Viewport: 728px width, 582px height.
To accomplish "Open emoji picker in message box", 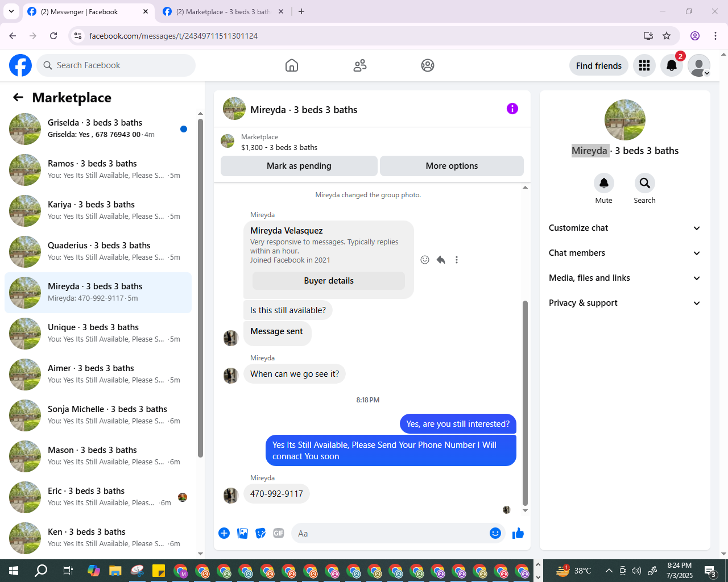I will pos(495,533).
